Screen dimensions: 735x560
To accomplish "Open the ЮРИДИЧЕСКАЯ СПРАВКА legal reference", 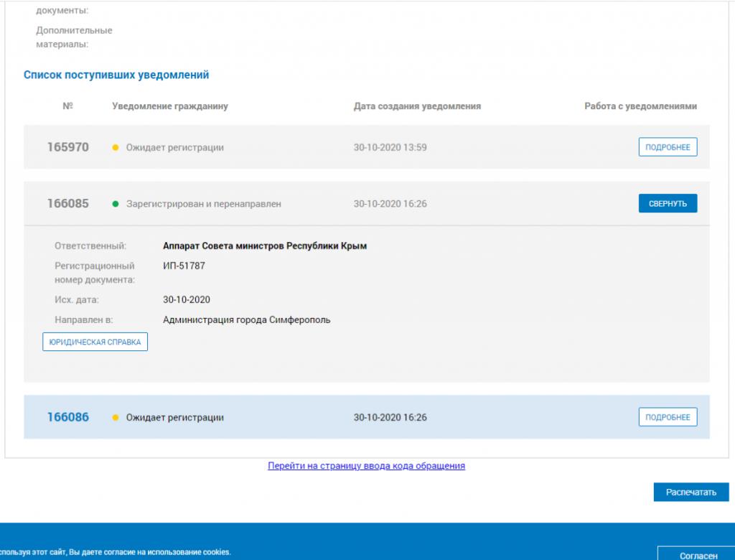I will tap(95, 342).
